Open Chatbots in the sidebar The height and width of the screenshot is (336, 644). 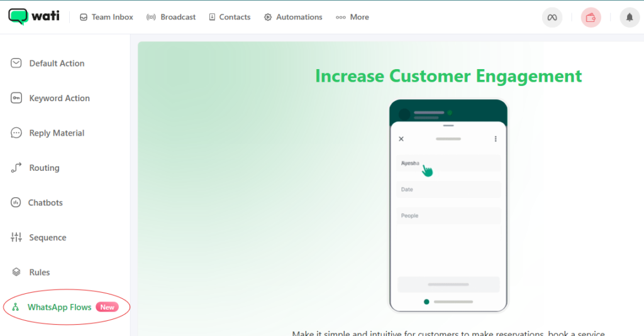[36, 203]
